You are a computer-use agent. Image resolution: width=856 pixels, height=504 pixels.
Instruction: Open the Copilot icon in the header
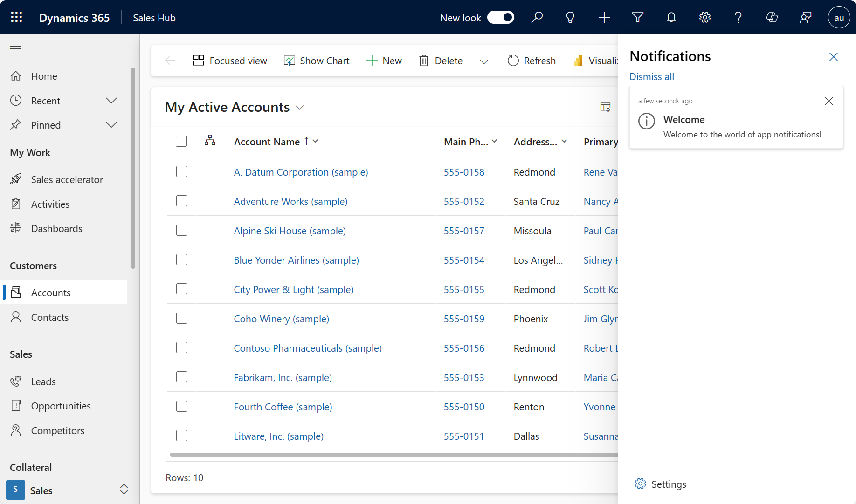772,18
